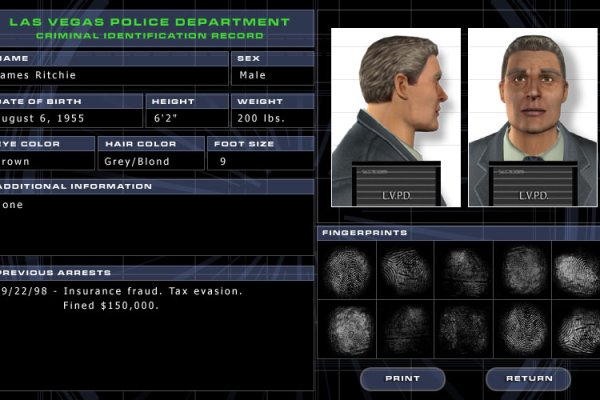The width and height of the screenshot is (600, 400).
Task: Open the second fingerprint in the top row
Action: click(x=405, y=269)
